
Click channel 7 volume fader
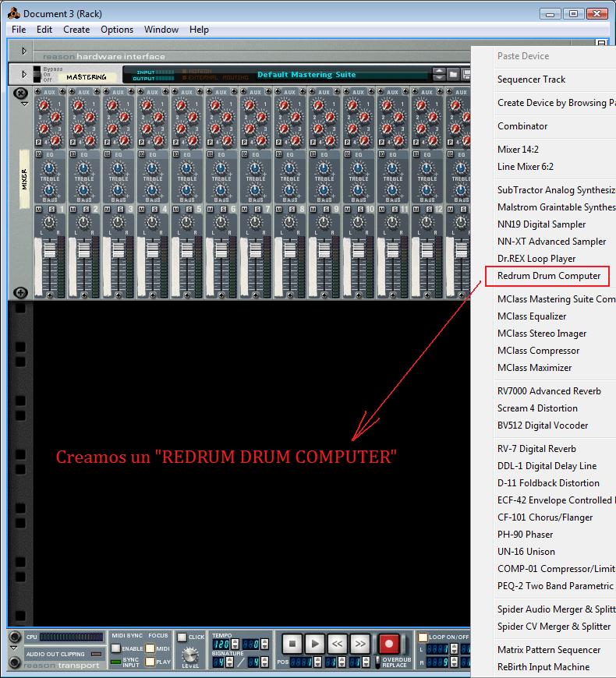tap(255, 250)
